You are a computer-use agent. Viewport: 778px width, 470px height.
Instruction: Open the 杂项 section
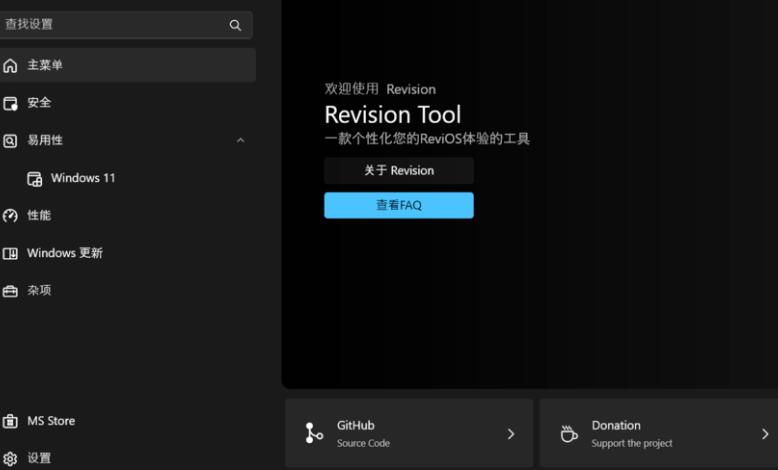click(x=128, y=290)
